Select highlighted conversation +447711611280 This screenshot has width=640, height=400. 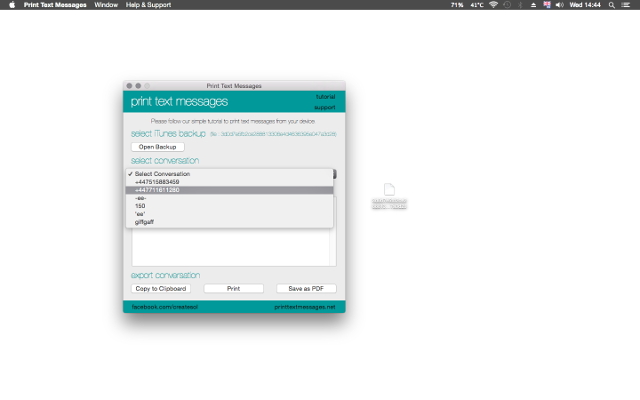[x=229, y=190]
